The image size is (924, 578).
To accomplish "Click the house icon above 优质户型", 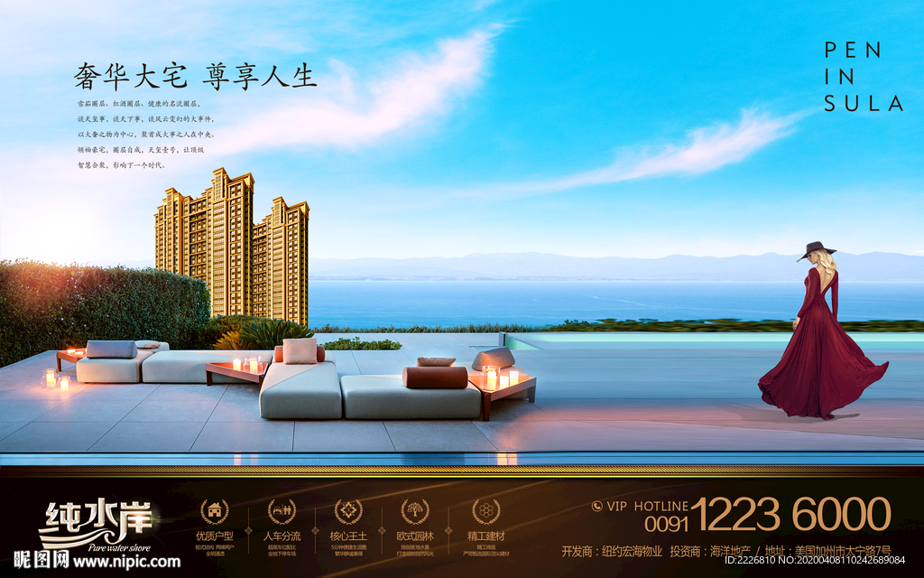I will coord(214,511).
